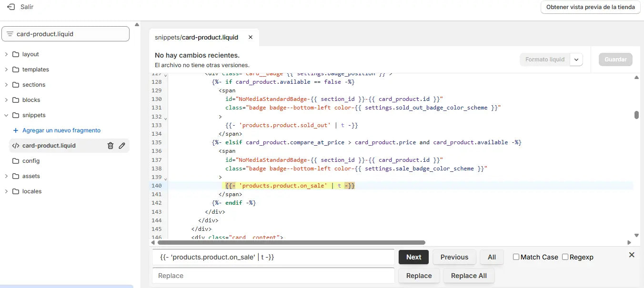Expand the sections folder
This screenshot has height=288, width=644.
(6, 85)
